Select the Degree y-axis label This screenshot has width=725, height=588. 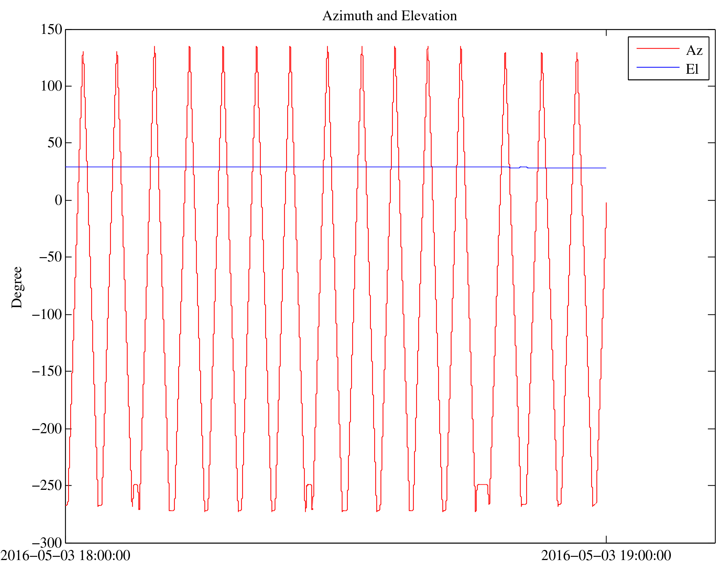coord(17,287)
